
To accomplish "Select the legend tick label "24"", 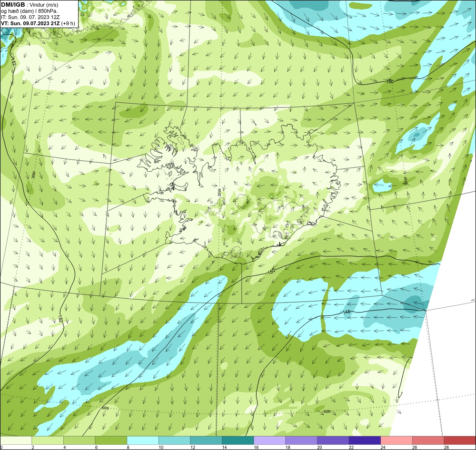I will [x=383, y=447].
